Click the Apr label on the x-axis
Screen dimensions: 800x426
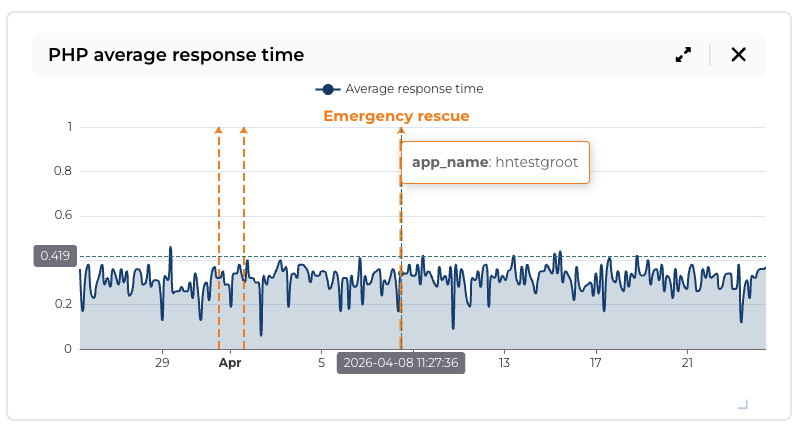[230, 363]
